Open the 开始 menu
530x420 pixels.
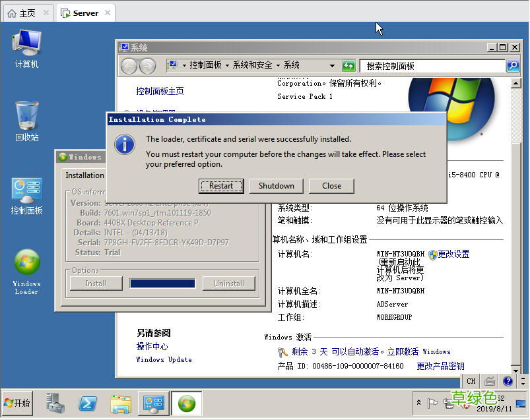(x=16, y=404)
